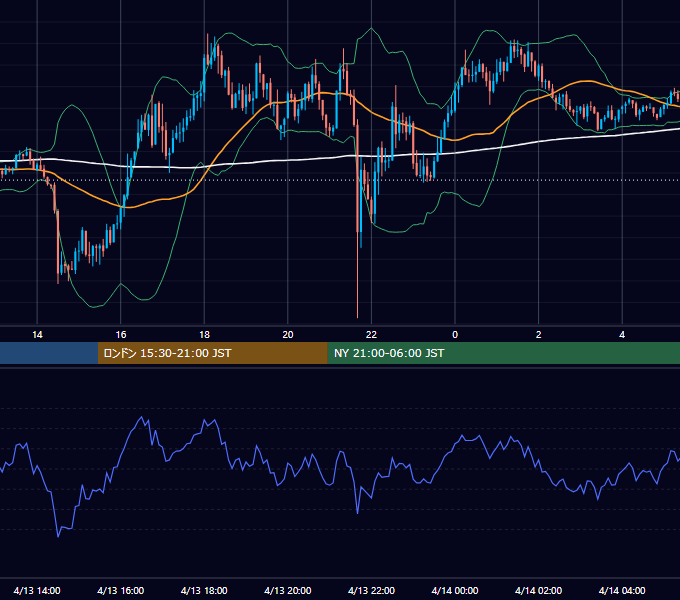The height and width of the screenshot is (600, 680).
Task: Click the blue session band before London
Action: click(49, 353)
